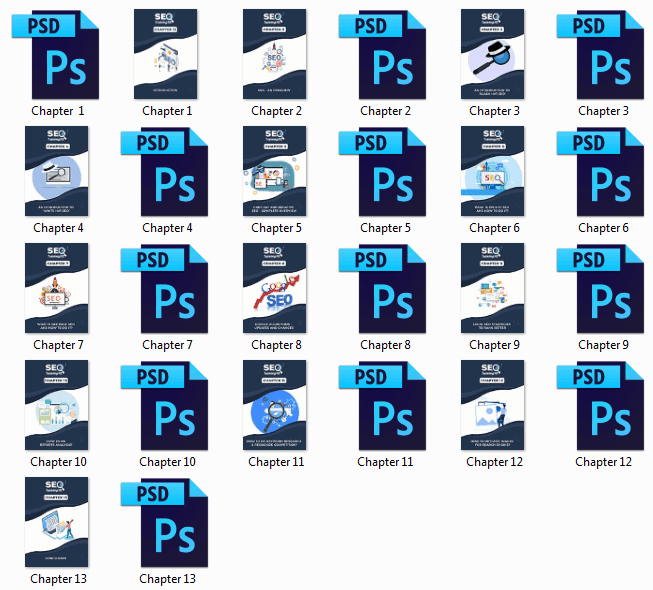
Task: Select the Chapter 4 PSD file icon
Action: (x=167, y=170)
